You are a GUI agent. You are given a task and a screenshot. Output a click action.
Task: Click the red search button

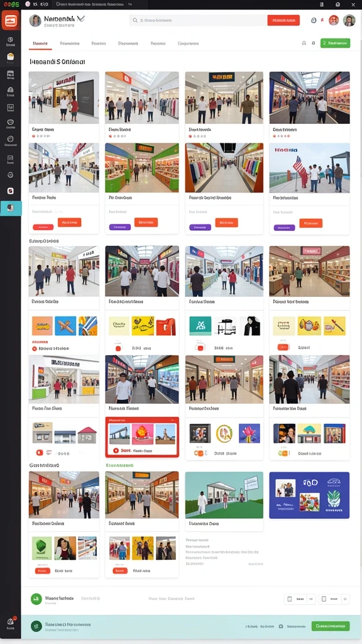click(x=283, y=20)
